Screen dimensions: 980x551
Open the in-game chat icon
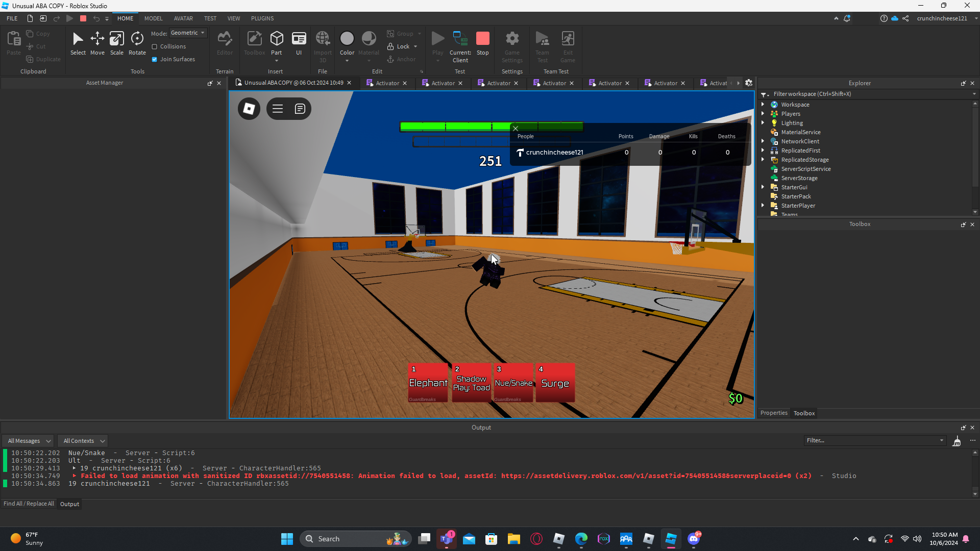point(300,109)
